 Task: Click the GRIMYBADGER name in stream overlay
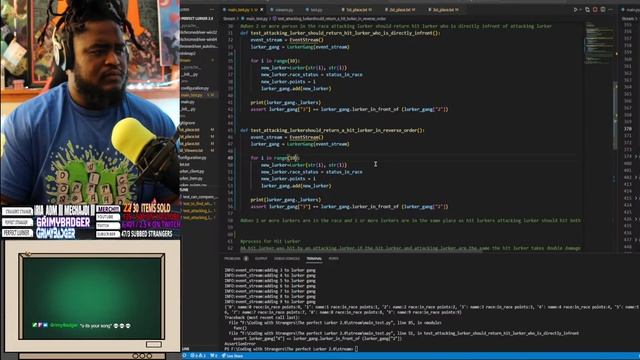(63, 222)
